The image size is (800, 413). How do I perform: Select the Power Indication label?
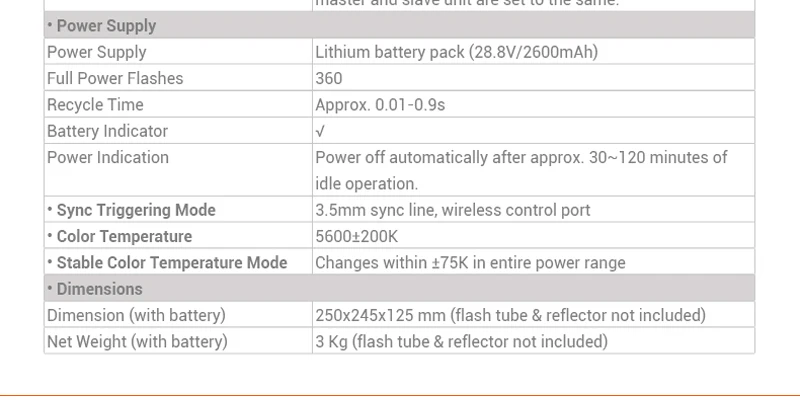(108, 157)
